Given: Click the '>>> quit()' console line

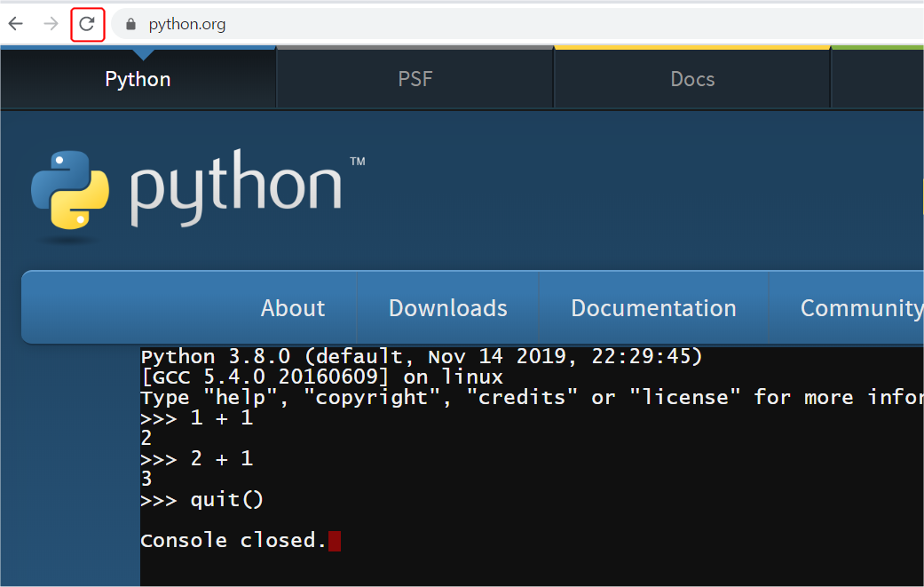Looking at the screenshot, I should [x=201, y=500].
